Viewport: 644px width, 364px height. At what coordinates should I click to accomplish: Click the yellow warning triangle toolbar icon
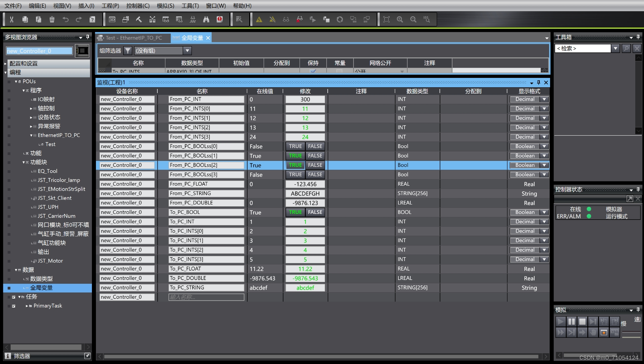[259, 19]
